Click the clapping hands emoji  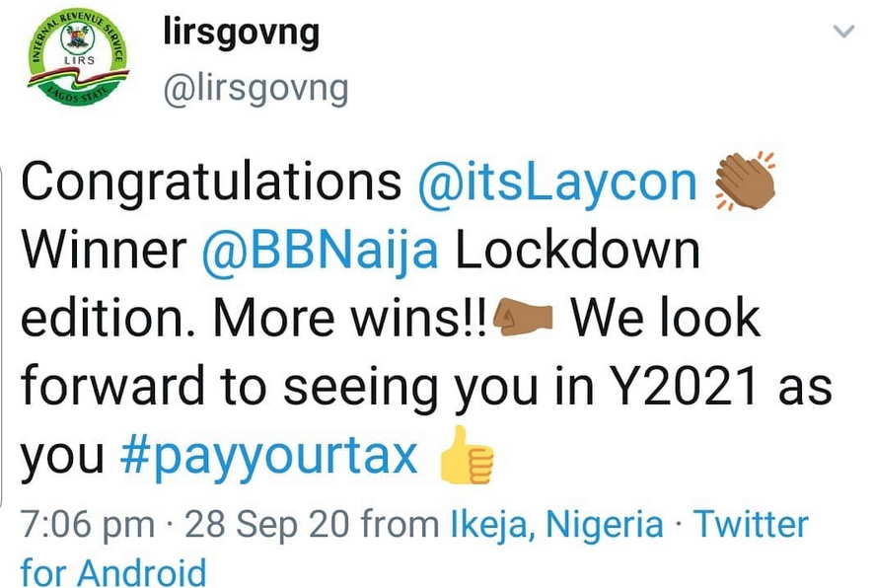pyautogui.click(x=745, y=181)
